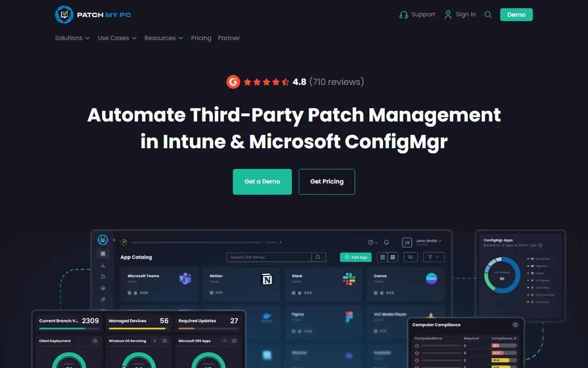The height and width of the screenshot is (368, 588).
Task: Click the "2309" Current Branch value
Action: tap(90, 321)
